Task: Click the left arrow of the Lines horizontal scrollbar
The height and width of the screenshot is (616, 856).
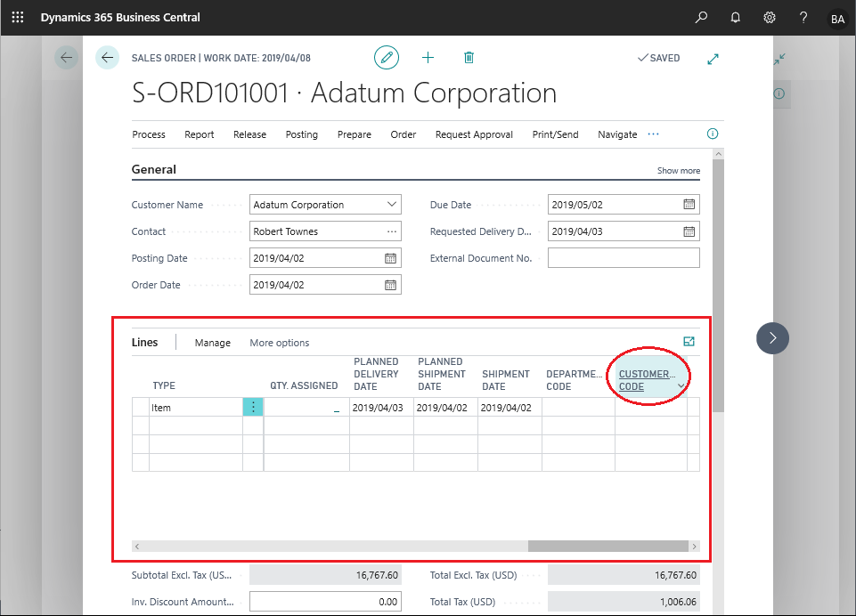Action: [x=137, y=547]
